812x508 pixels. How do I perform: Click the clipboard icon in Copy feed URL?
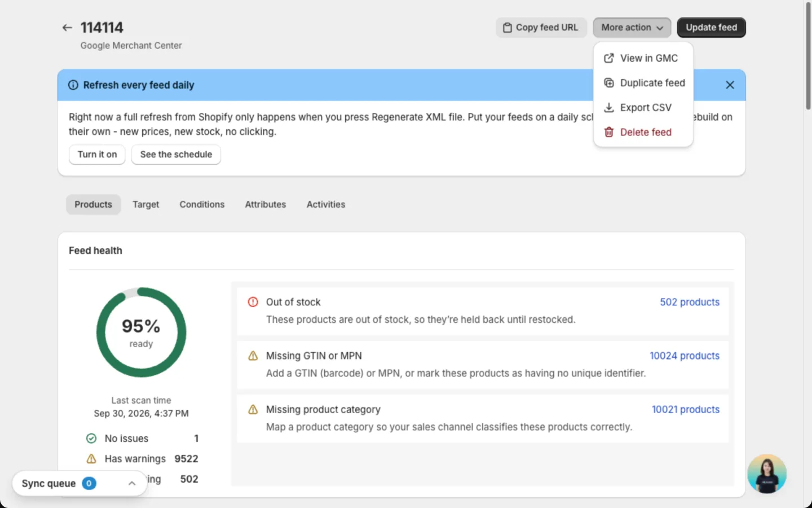(x=507, y=28)
